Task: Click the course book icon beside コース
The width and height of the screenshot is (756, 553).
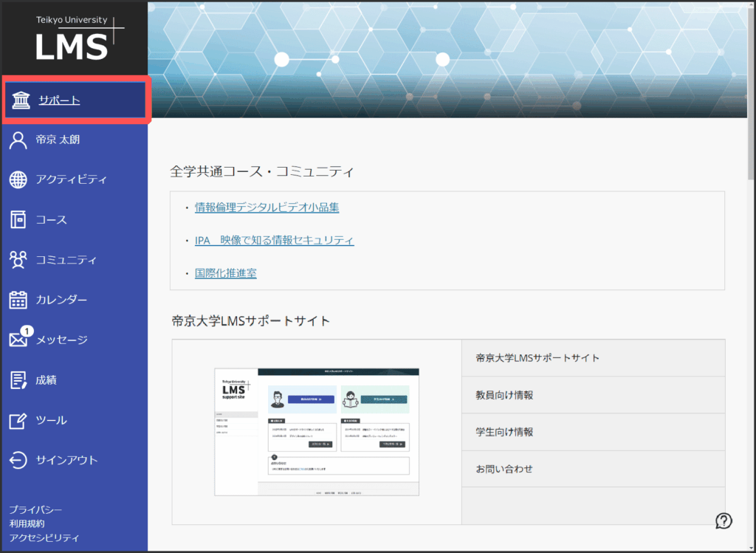Action: 18,220
